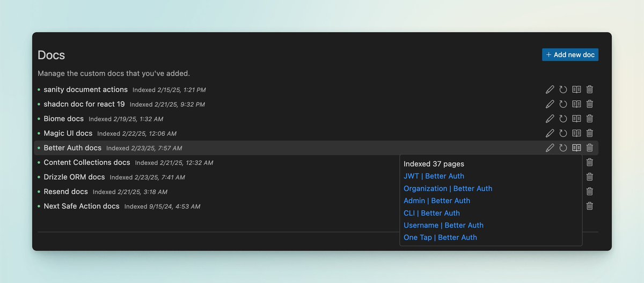Refresh the Magic UI docs index
The width and height of the screenshot is (644, 283).
coord(563,133)
